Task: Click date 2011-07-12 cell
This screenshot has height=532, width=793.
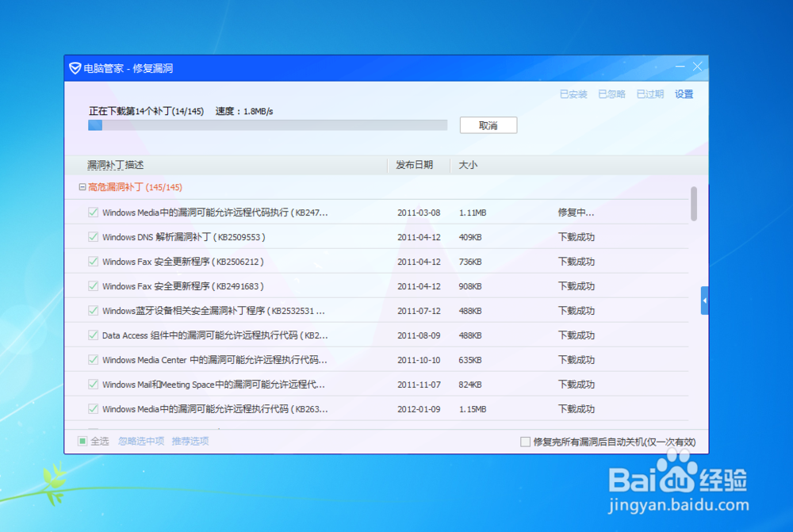Action: click(x=419, y=311)
